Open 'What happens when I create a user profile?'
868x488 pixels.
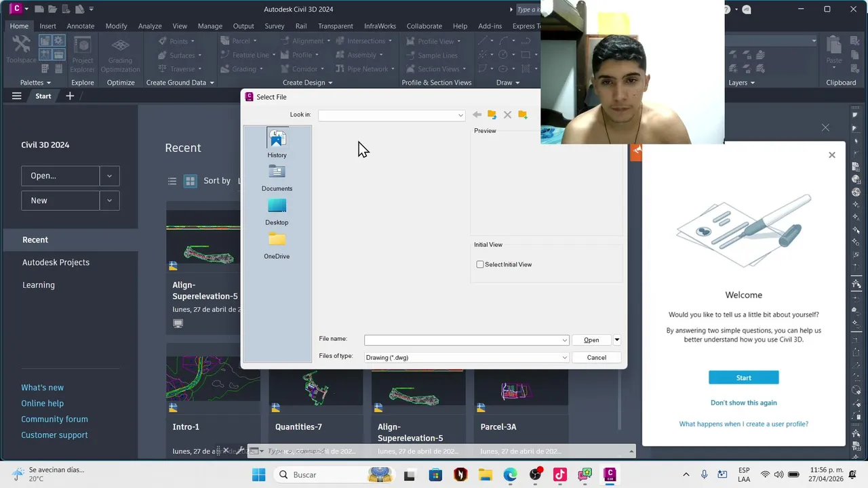[743, 424]
